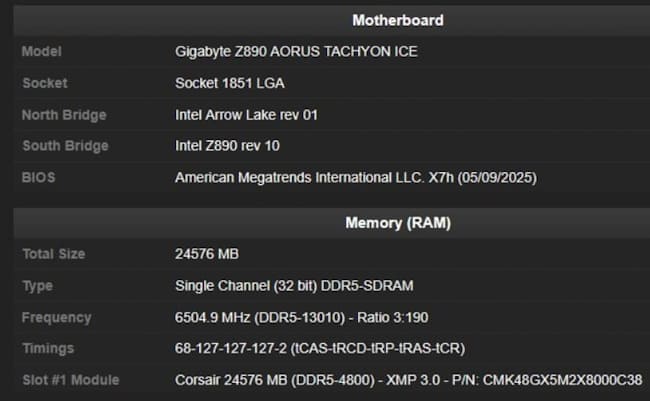The height and width of the screenshot is (401, 650).
Task: Click the Model row label
Action: tap(41, 51)
